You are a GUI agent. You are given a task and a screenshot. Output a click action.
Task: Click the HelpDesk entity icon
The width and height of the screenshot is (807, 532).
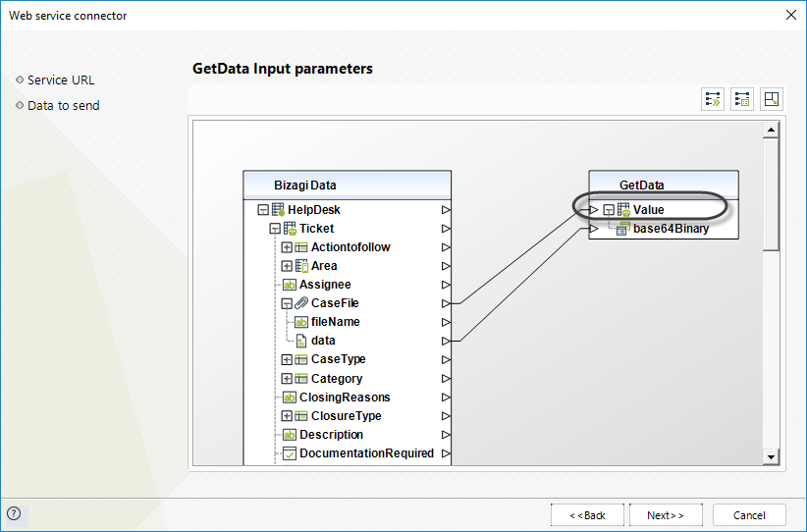click(x=278, y=210)
